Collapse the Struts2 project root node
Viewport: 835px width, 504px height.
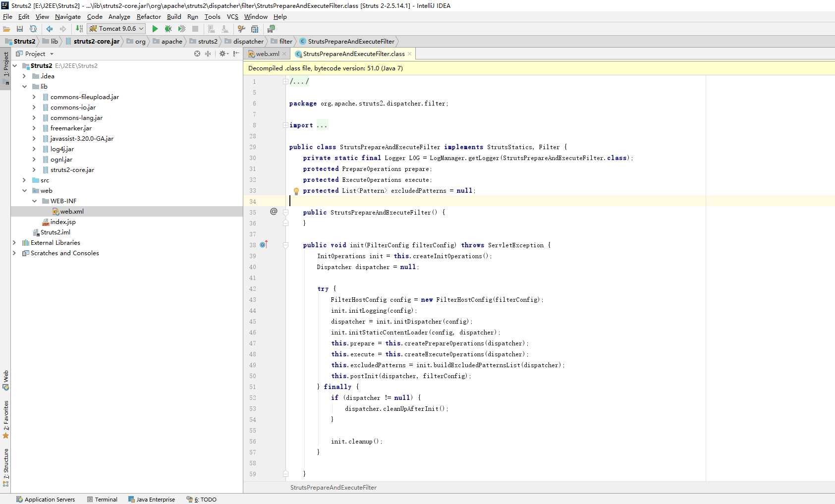pyautogui.click(x=15, y=65)
